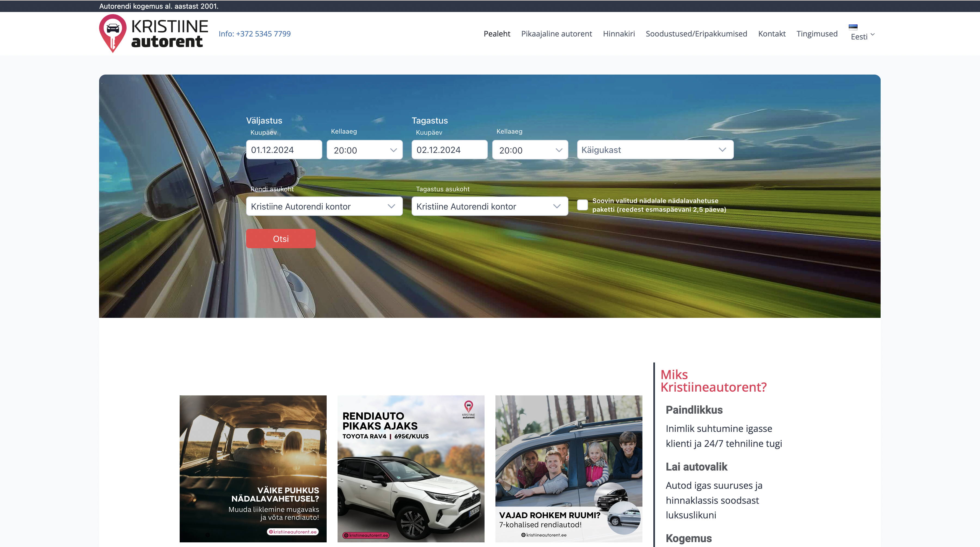Screen dimensions: 980x547
Task: Open the Väike puhkus nädalavahetusel banner
Action: click(x=253, y=469)
